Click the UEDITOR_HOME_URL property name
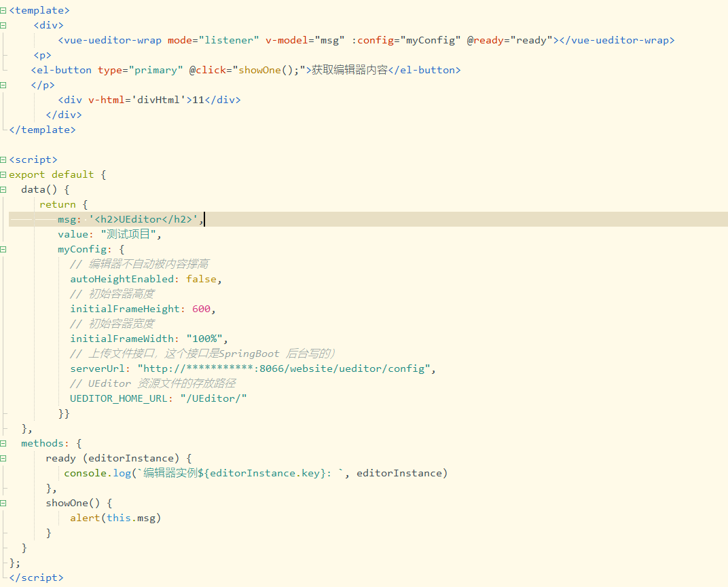Image resolution: width=728 pixels, height=587 pixels. [119, 398]
